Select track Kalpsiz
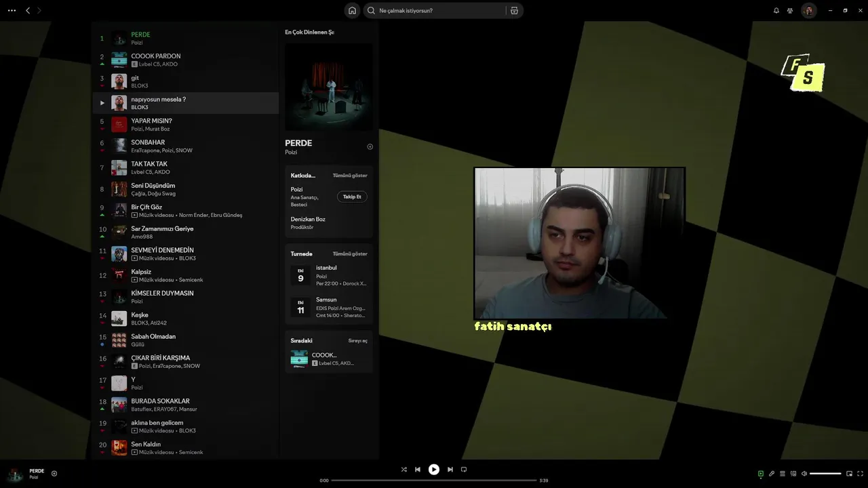The width and height of the screenshot is (868, 488). point(185,275)
